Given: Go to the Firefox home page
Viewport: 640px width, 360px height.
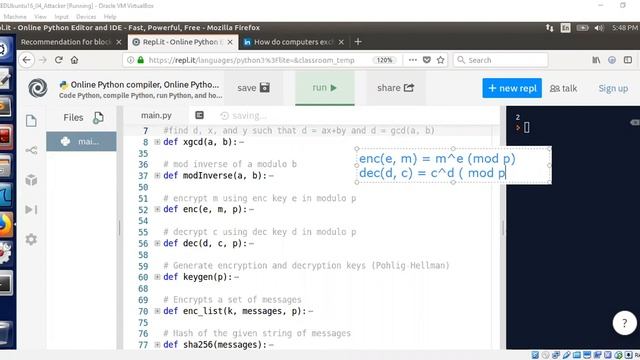Looking at the screenshot, I should 74,60.
